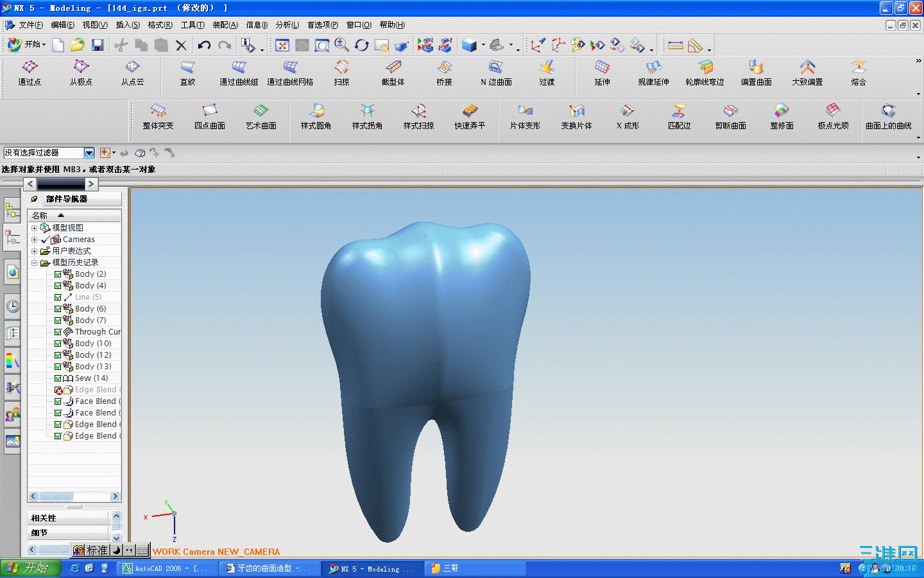
Task: Select the X 成形 (X-Form) tool
Action: [628, 117]
